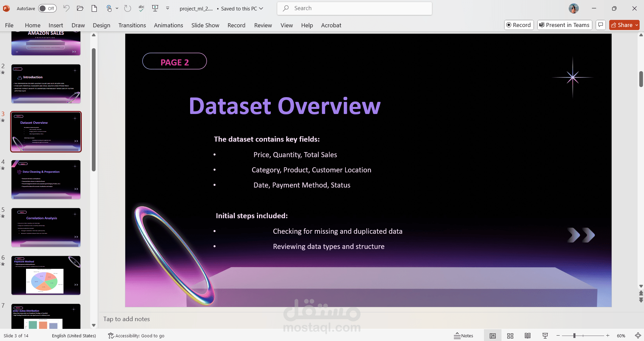Viewport: 644px width, 341px height.
Task: Select the order status Distribution slide thumbnail
Action: 46,316
